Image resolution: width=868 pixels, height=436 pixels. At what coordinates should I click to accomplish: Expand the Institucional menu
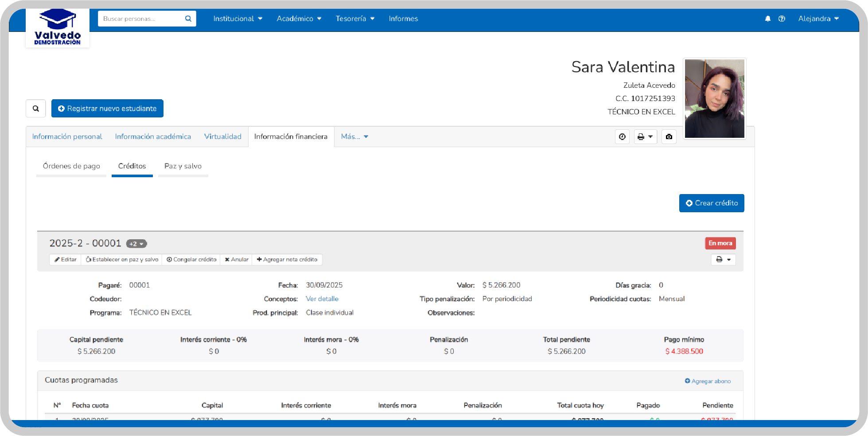click(237, 19)
